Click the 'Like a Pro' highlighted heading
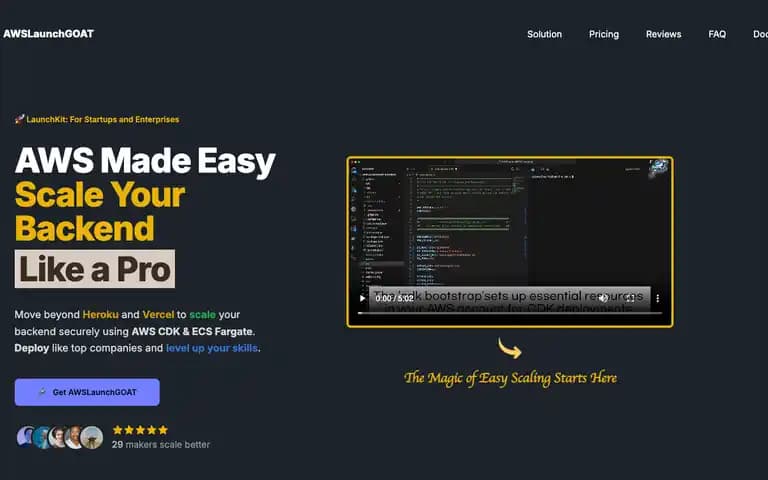This screenshot has width=768, height=480. pos(95,269)
